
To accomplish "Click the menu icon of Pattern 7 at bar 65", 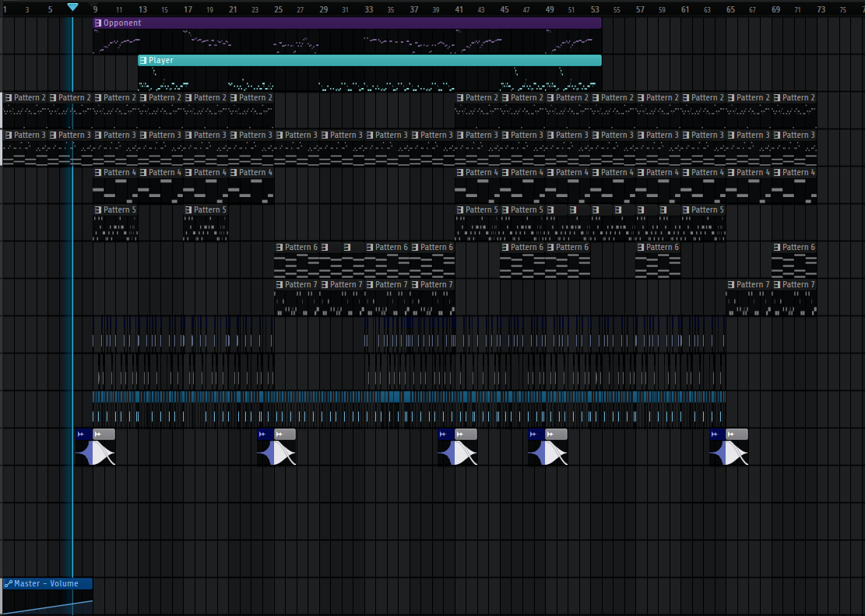I will point(731,285).
